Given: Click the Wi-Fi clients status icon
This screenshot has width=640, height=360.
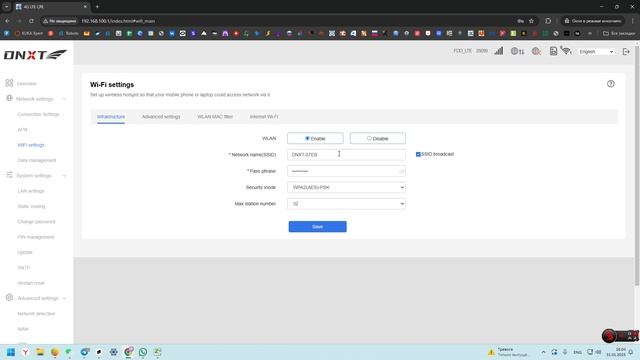Looking at the screenshot, I should click(x=566, y=51).
